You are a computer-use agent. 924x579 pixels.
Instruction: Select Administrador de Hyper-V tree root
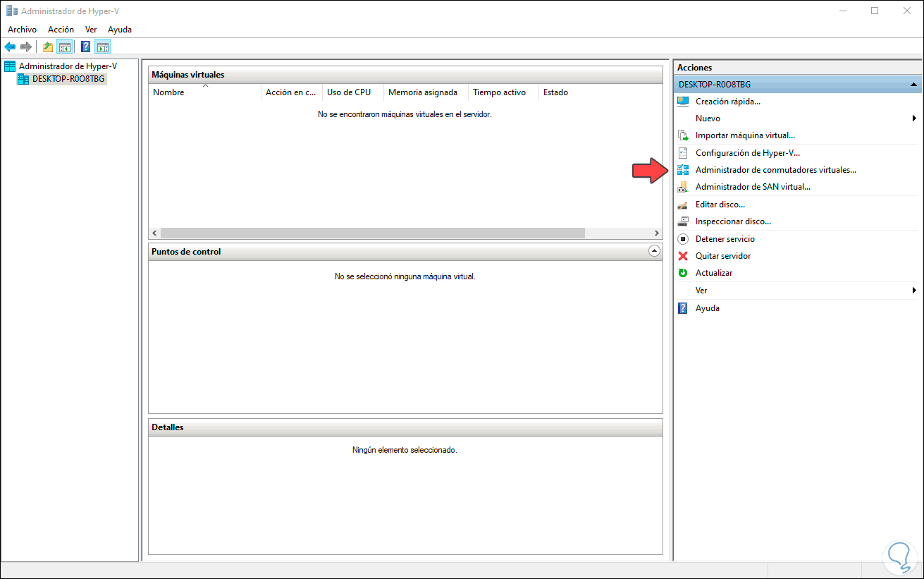68,66
